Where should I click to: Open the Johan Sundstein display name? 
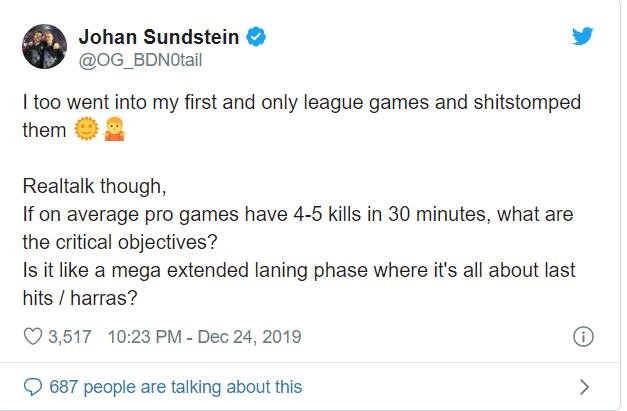[x=160, y=38]
